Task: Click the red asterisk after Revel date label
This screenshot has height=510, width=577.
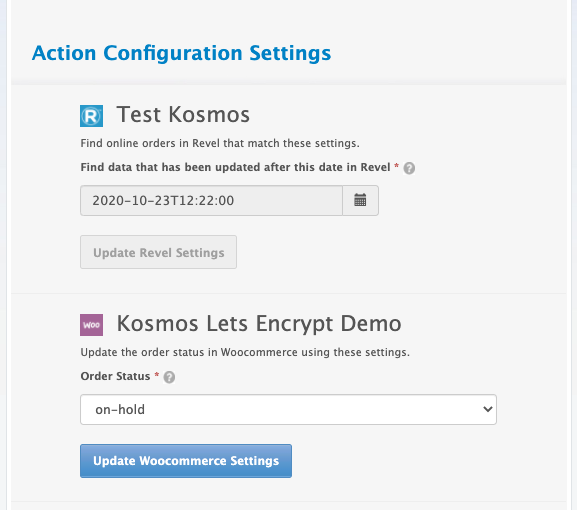Action: coord(397,166)
